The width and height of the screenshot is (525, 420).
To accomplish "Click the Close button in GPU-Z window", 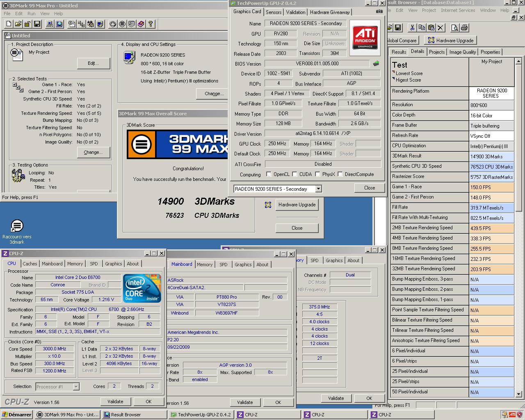I will tap(370, 188).
